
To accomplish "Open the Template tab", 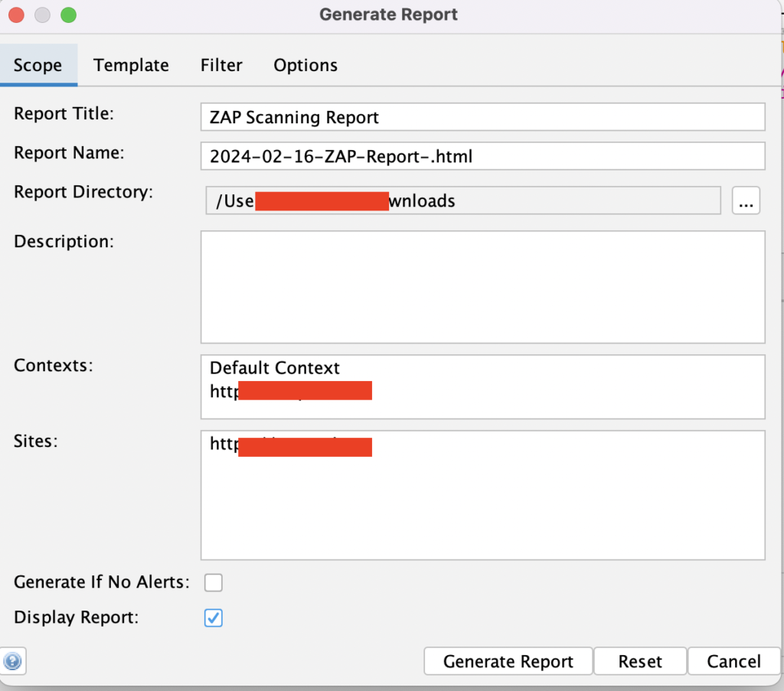I will click(x=131, y=65).
